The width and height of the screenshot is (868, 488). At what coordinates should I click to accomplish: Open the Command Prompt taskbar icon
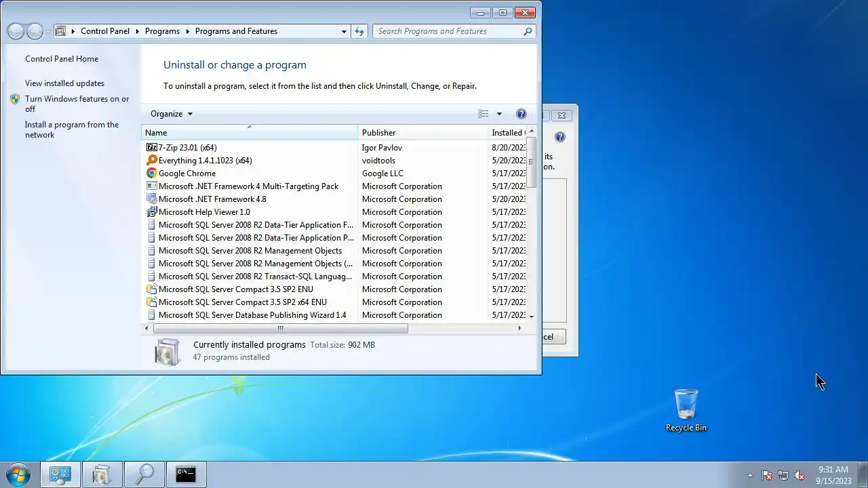[186, 474]
